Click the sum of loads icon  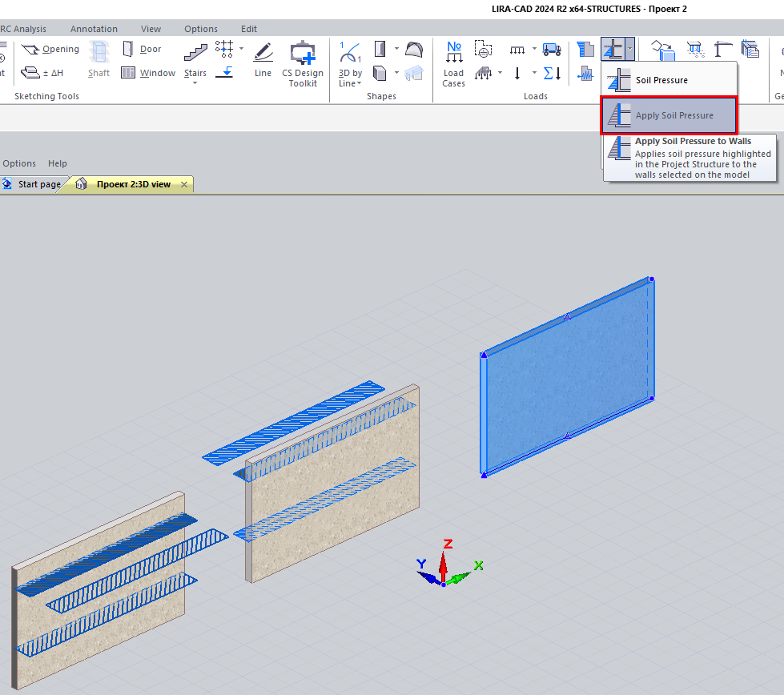tap(551, 73)
